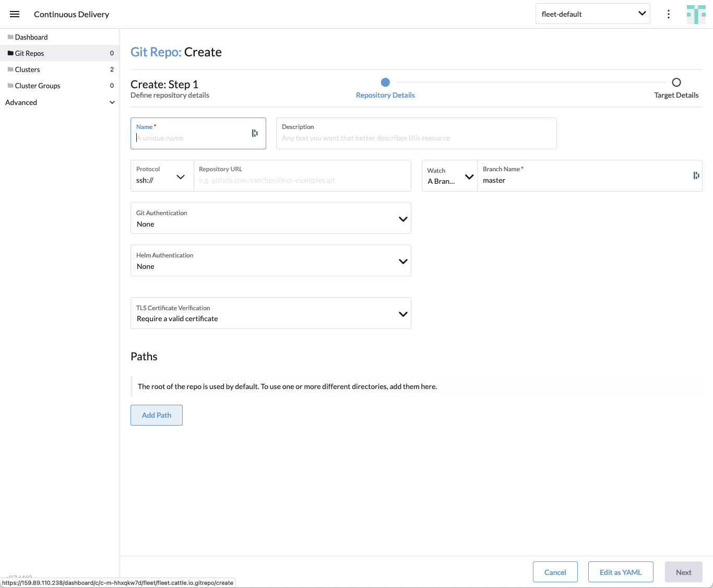The height and width of the screenshot is (588, 713).
Task: Expand the Advanced sidebar section
Action: [x=60, y=102]
